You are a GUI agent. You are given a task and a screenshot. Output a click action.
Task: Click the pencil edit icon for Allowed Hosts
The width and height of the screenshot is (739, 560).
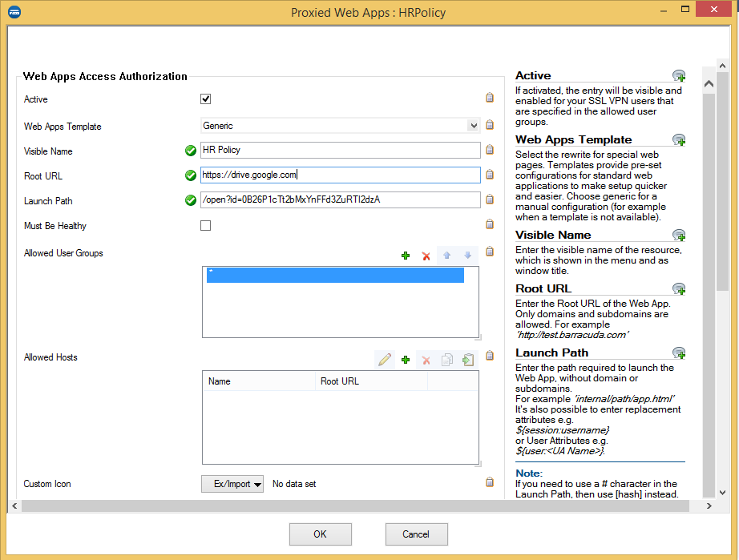[385, 360]
